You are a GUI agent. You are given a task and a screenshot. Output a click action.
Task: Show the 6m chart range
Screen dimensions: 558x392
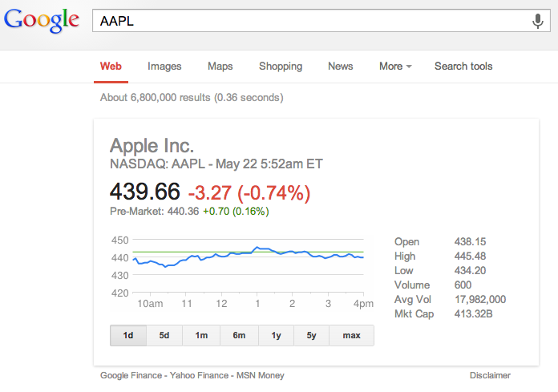point(239,335)
